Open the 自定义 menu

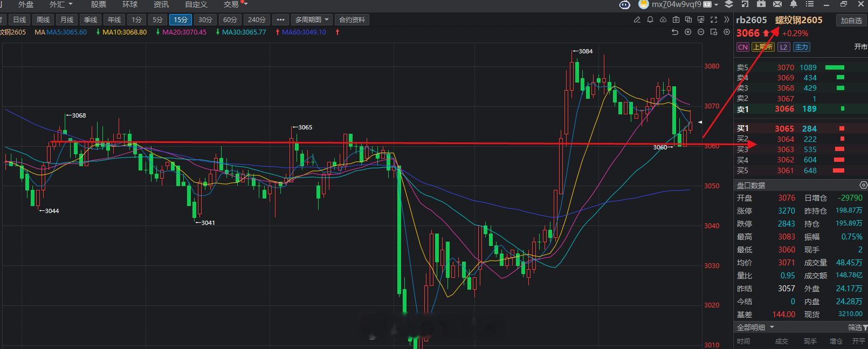(x=196, y=4)
